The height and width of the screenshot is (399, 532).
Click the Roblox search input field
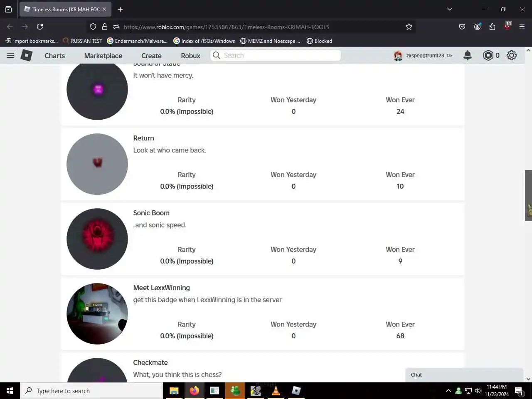pos(276,55)
